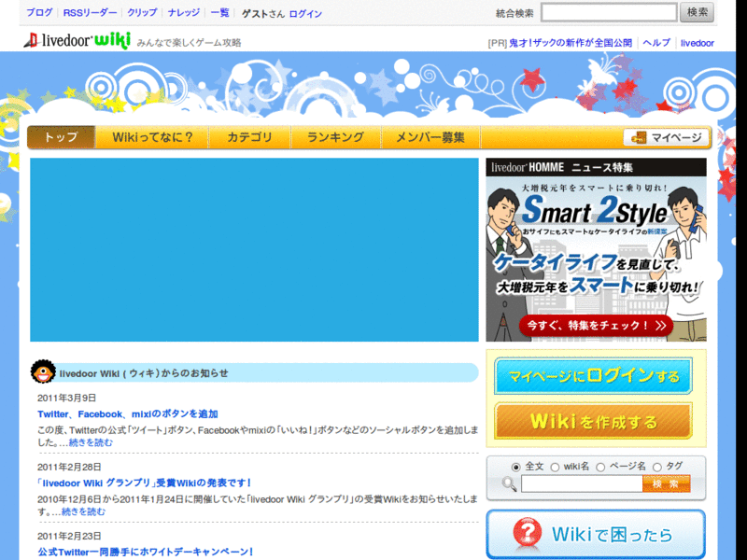Click 続きを読む under the March 9 news
The height and width of the screenshot is (560, 747).
pyautogui.click(x=91, y=442)
